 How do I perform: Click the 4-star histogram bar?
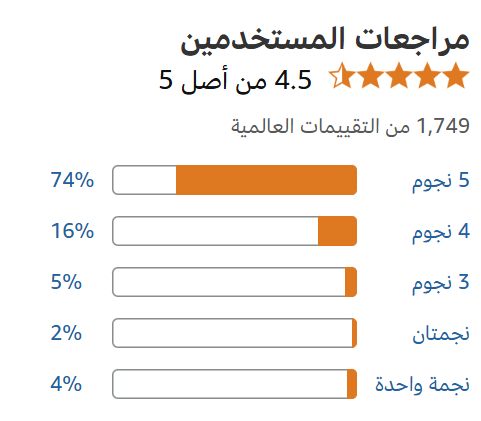[235, 231]
